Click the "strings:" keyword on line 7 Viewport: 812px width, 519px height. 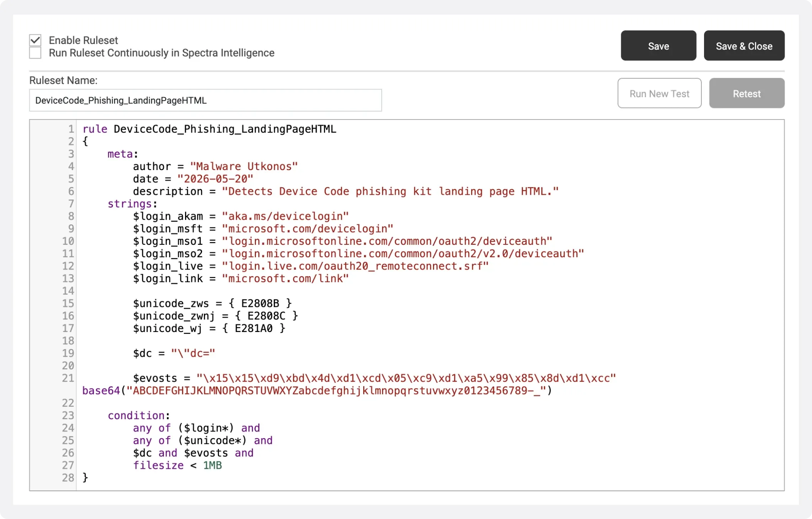tap(132, 204)
